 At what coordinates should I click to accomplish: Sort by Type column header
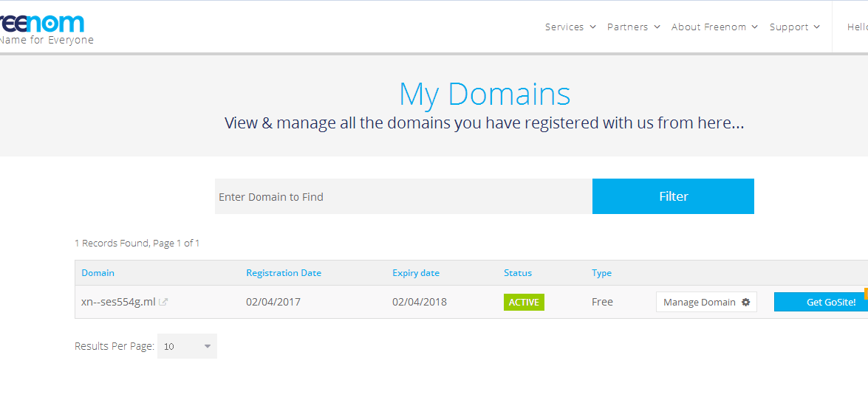[x=602, y=273]
